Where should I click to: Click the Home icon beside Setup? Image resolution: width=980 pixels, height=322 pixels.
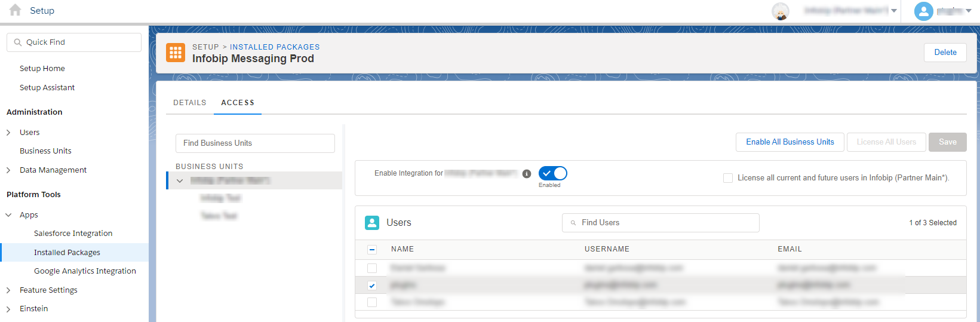point(16,10)
